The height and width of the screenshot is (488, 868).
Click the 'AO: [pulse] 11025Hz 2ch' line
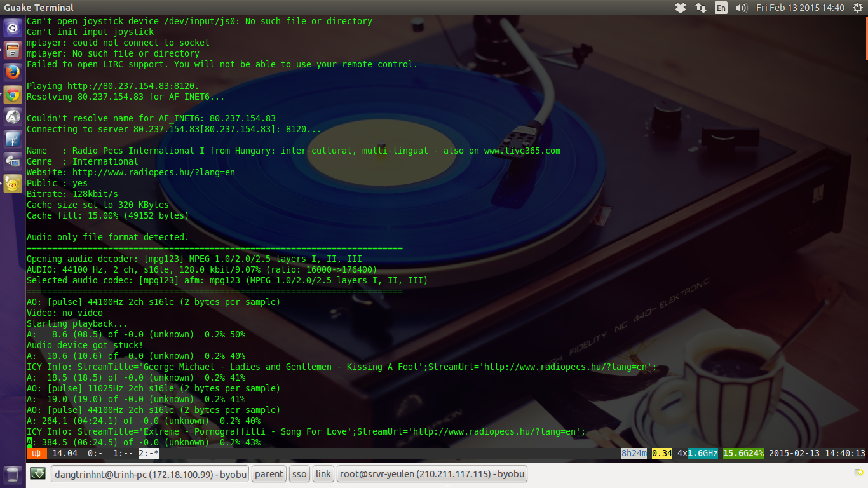[154, 388]
